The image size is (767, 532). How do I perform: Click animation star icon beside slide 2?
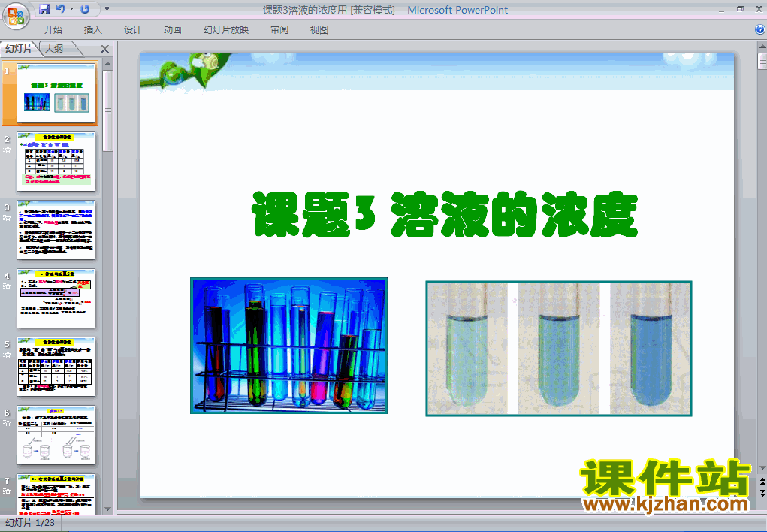(7, 150)
